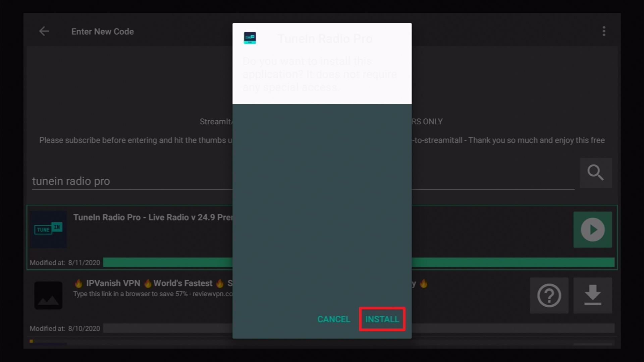Viewport: 644px width, 362px height.
Task: Click the play button for TuneIn Radio Pro
Action: point(593,230)
